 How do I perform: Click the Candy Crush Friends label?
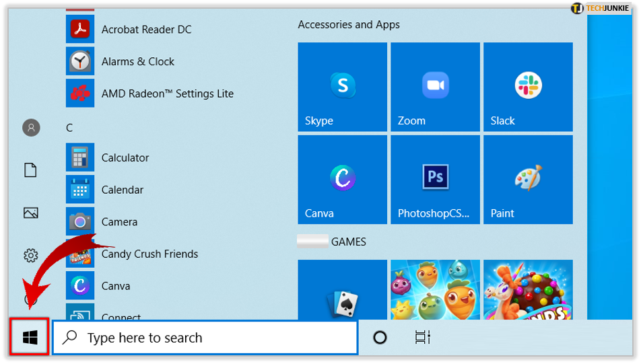tap(149, 254)
